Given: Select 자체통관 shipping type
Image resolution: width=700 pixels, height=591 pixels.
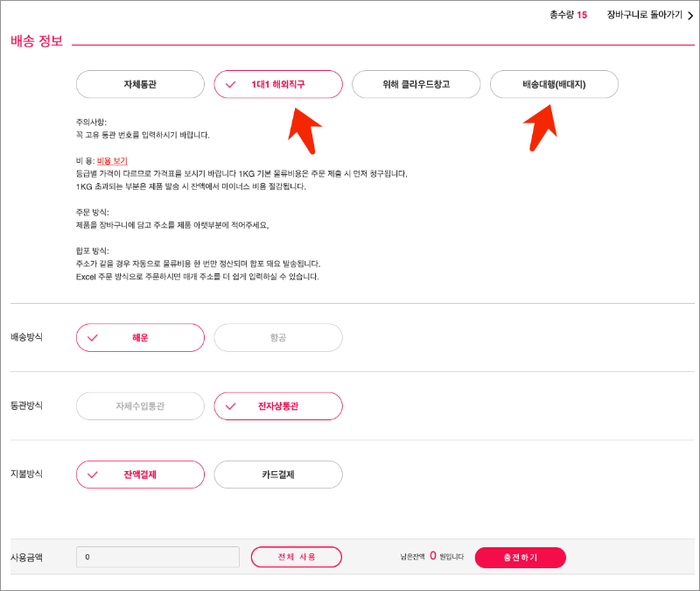Looking at the screenshot, I should pos(140,84).
